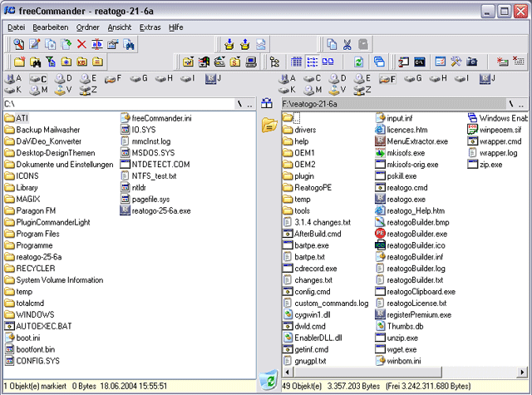Click the scissors cut icon
532x395 pixels.
347,44
